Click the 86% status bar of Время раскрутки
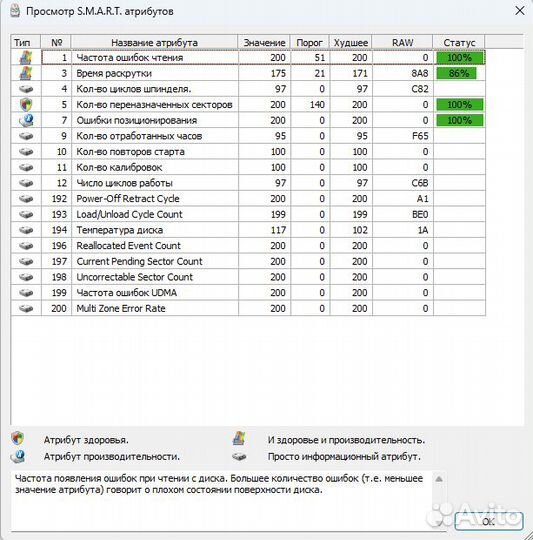This screenshot has width=533, height=540. (x=457, y=73)
